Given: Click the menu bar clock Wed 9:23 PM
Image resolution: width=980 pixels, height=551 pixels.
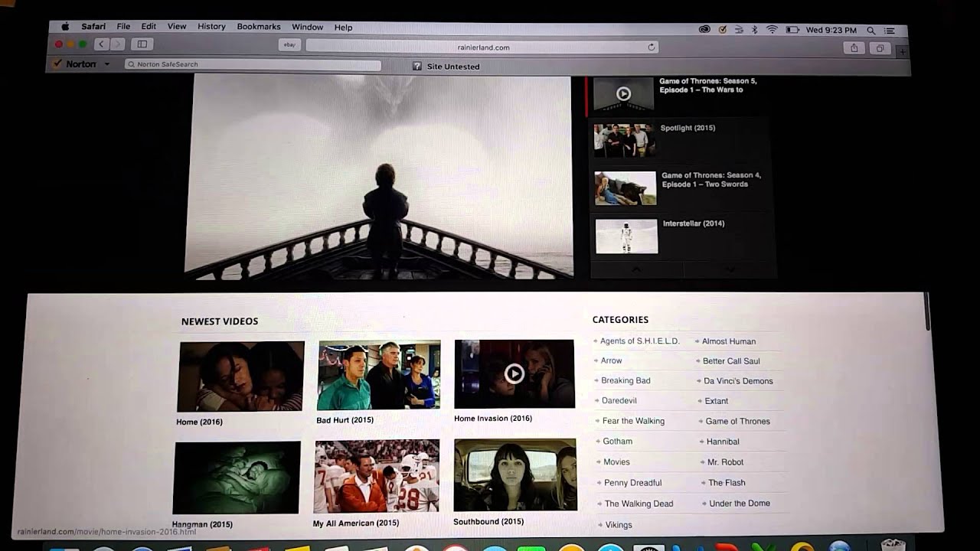Looking at the screenshot, I should tap(831, 31).
